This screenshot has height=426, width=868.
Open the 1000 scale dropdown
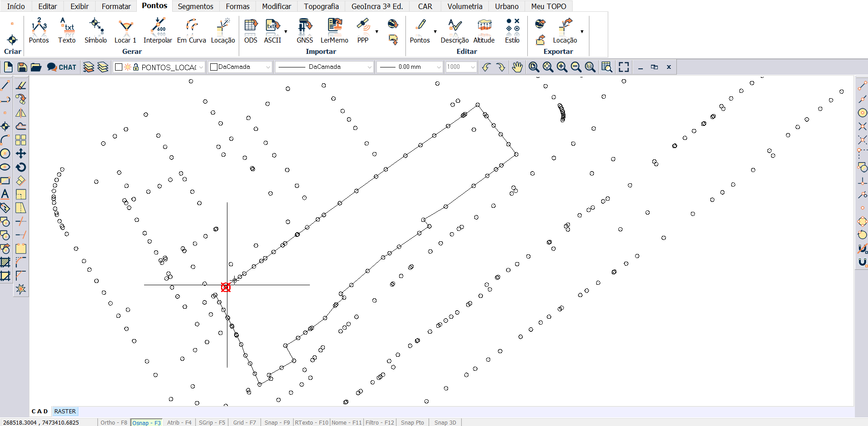click(x=473, y=67)
